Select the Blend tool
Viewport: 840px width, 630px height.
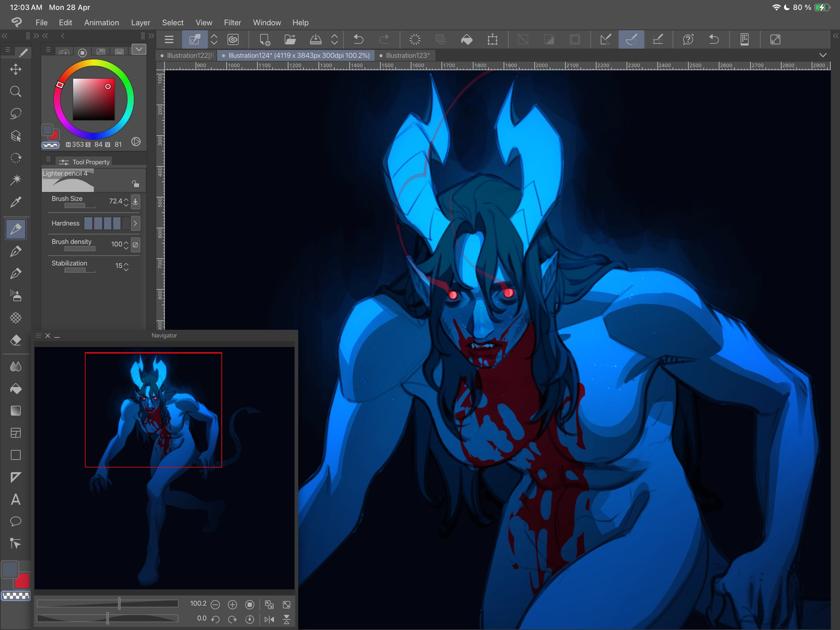[16, 366]
